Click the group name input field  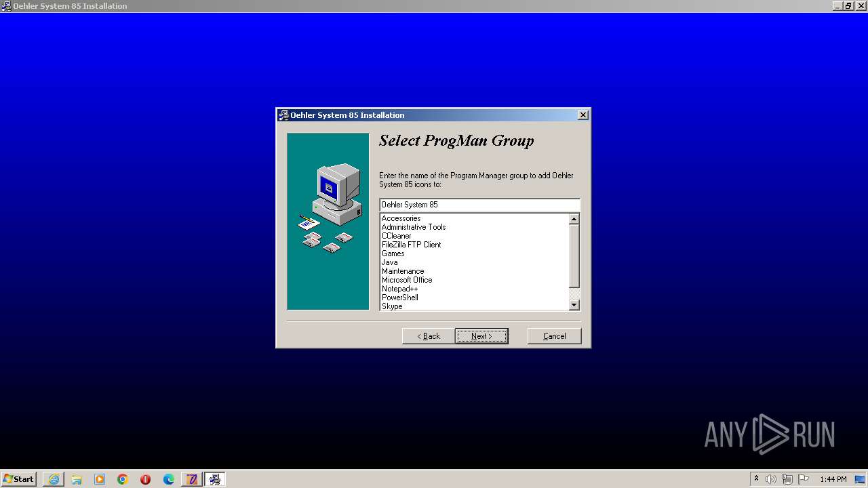pos(479,205)
